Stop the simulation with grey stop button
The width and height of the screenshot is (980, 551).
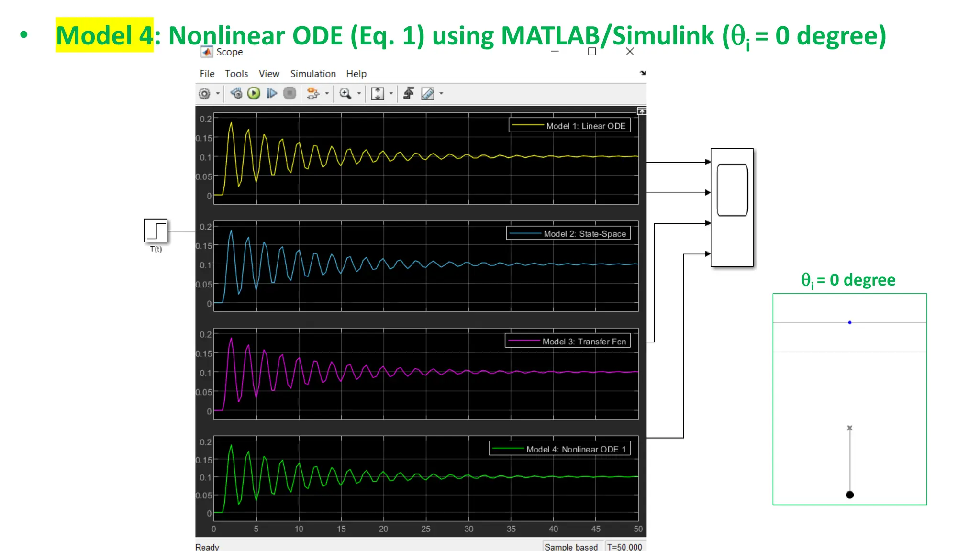pyautogui.click(x=290, y=93)
